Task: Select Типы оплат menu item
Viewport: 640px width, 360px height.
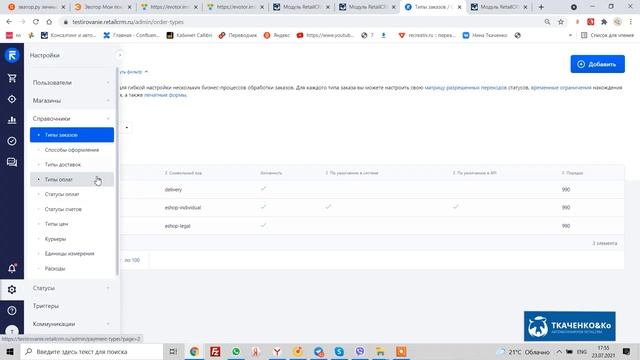Action: coord(72,179)
